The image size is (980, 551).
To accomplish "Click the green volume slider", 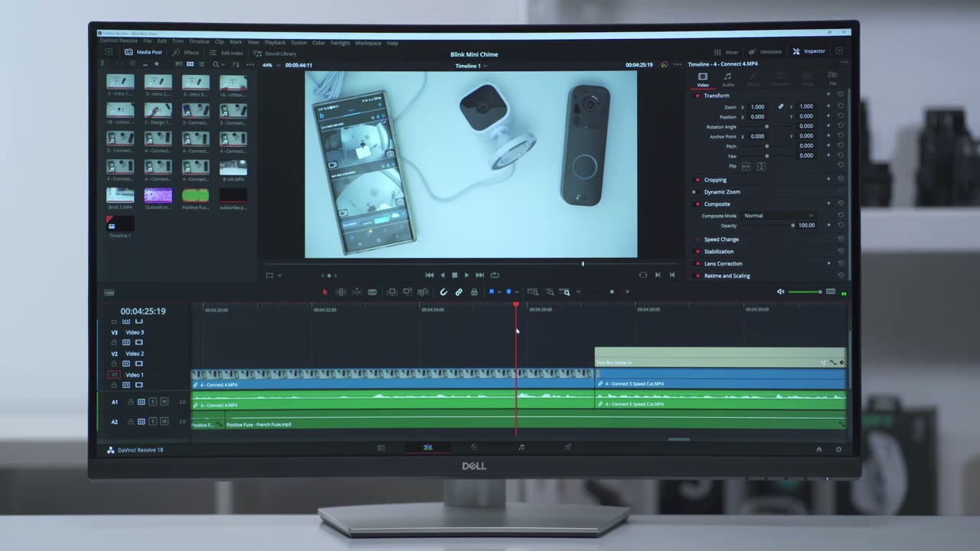I will [x=805, y=292].
